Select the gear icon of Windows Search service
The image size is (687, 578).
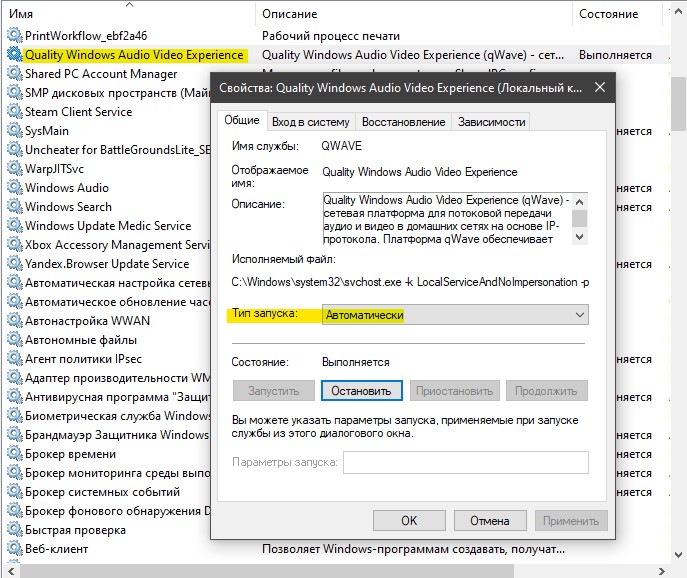pyautogui.click(x=14, y=206)
